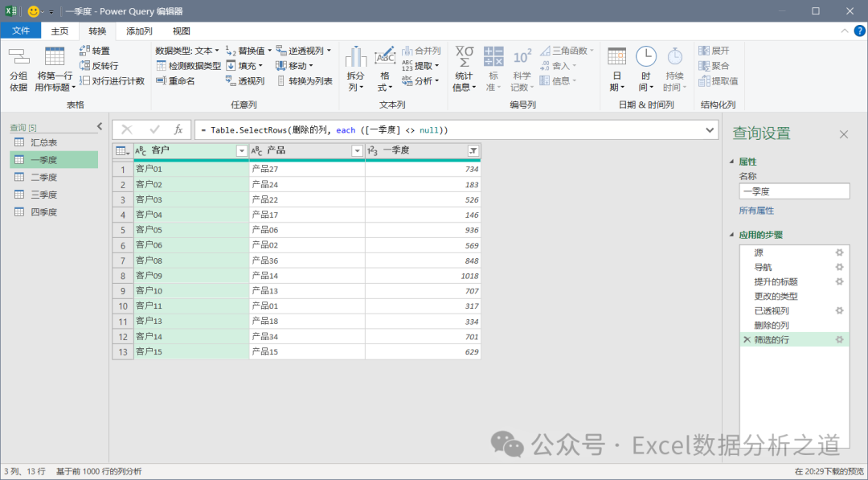Click the 所有属性 link
This screenshot has height=480, width=868.
[x=756, y=211]
